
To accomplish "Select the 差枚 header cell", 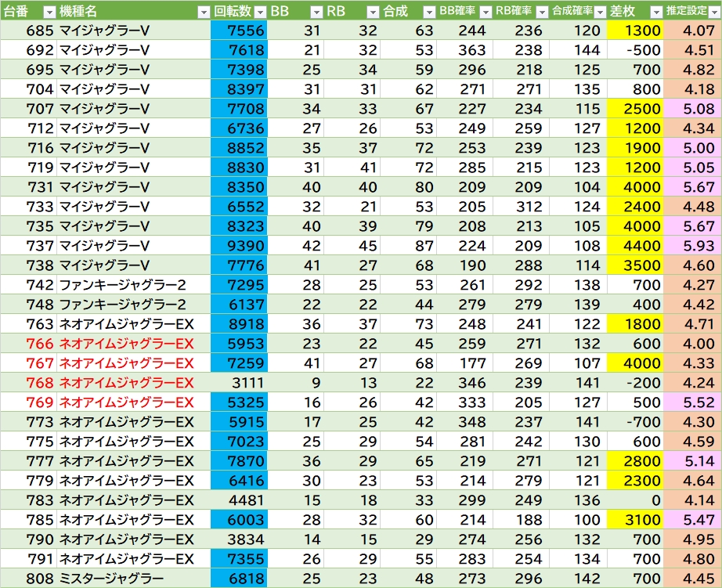I will [x=635, y=11].
